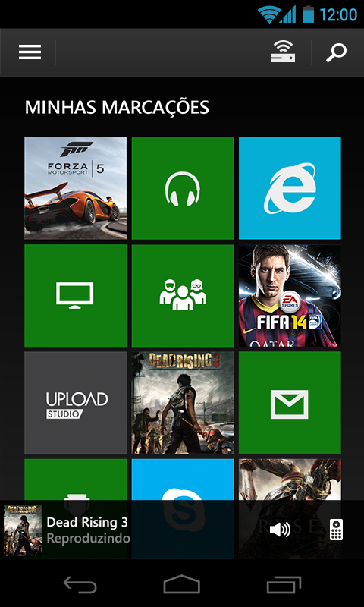Tap the Android home button
The width and height of the screenshot is (364, 607).
[182, 584]
